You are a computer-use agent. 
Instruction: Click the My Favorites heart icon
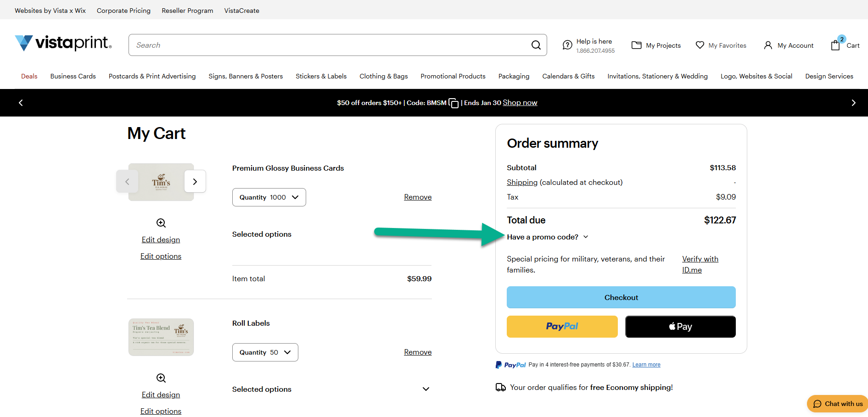tap(700, 45)
